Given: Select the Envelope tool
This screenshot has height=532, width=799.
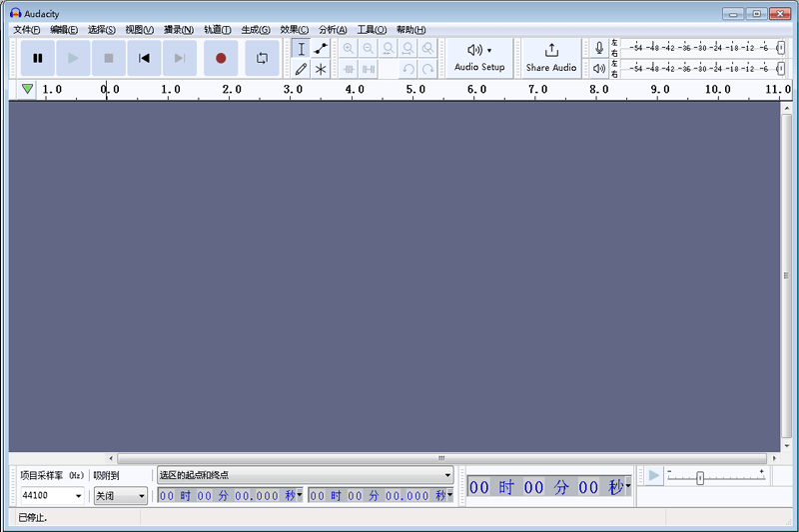Looking at the screenshot, I should (x=321, y=49).
